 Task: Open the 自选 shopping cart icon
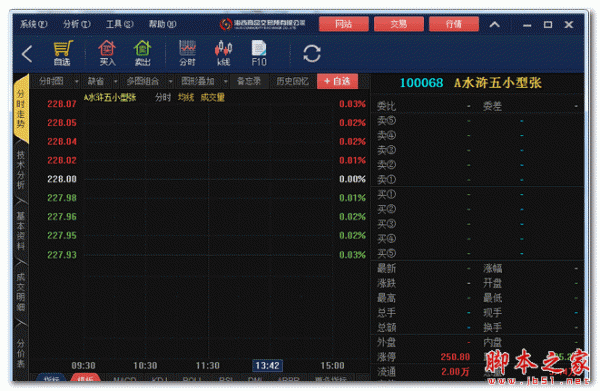tap(62, 53)
